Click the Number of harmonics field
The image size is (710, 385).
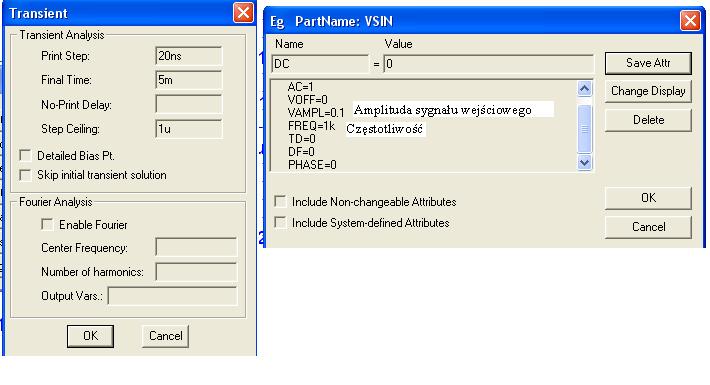tap(196, 272)
